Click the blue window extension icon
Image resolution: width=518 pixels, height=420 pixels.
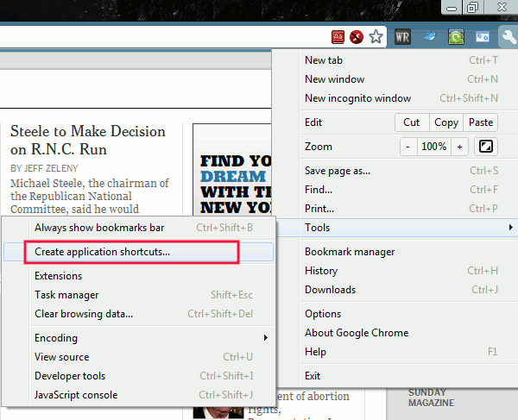coord(483,36)
